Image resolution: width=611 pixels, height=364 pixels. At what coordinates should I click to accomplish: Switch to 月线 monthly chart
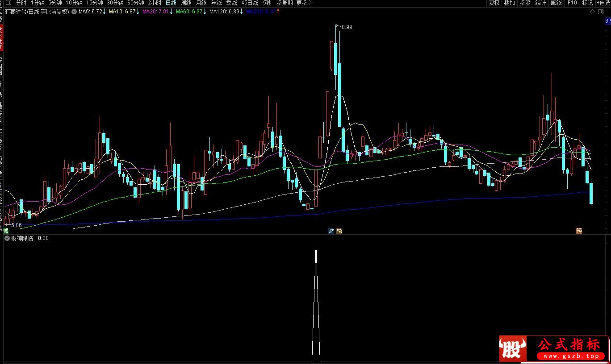201,3
